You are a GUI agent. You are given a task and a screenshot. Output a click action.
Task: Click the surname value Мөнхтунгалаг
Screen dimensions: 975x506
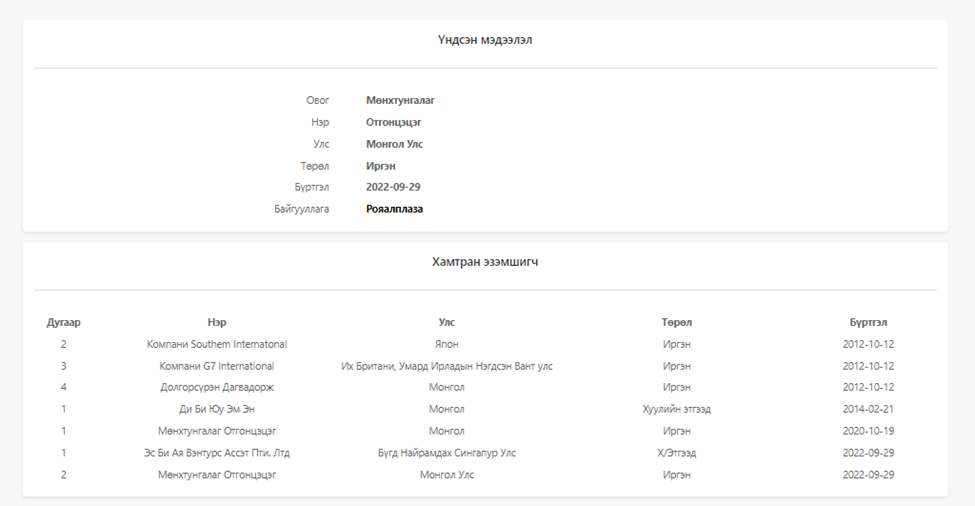400,100
